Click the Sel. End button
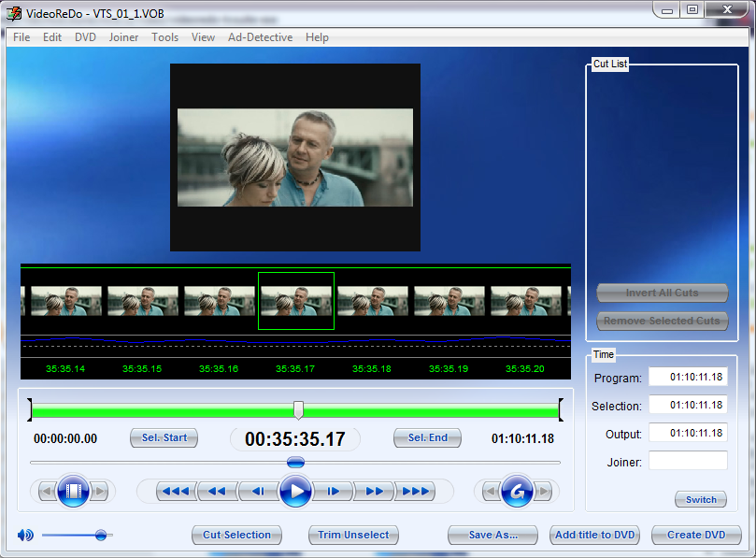This screenshot has height=558, width=756. [427, 437]
